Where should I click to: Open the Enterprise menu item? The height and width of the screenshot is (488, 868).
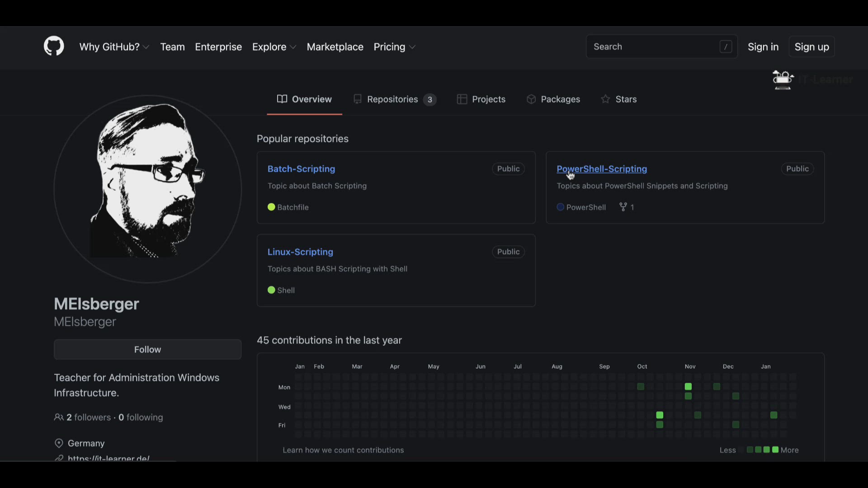tap(218, 47)
